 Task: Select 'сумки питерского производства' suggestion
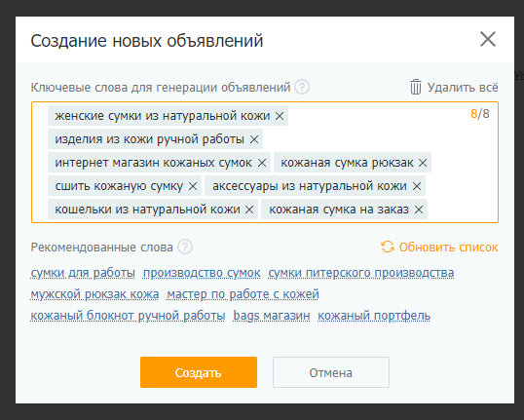point(361,273)
